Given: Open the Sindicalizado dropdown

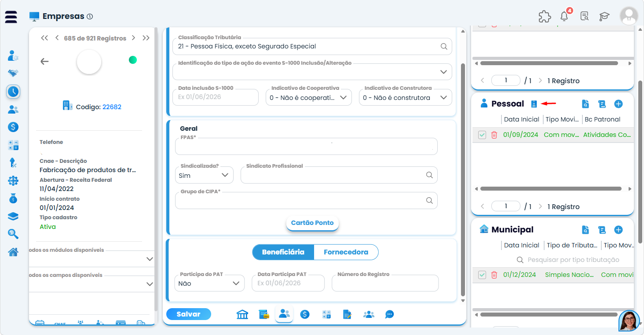Looking at the screenshot, I should pos(205,175).
